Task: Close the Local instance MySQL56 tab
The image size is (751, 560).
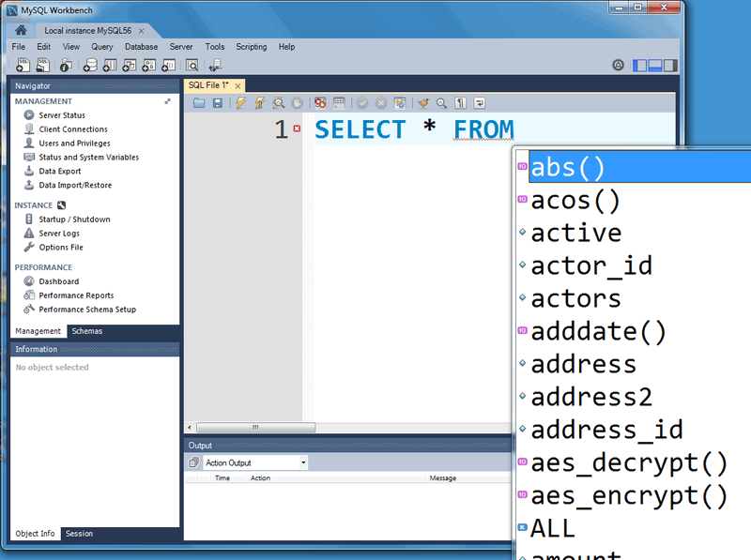Action: point(142,31)
